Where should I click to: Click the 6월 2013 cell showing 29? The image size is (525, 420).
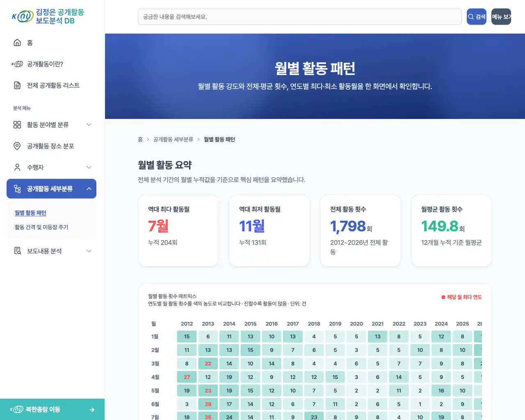point(208,404)
